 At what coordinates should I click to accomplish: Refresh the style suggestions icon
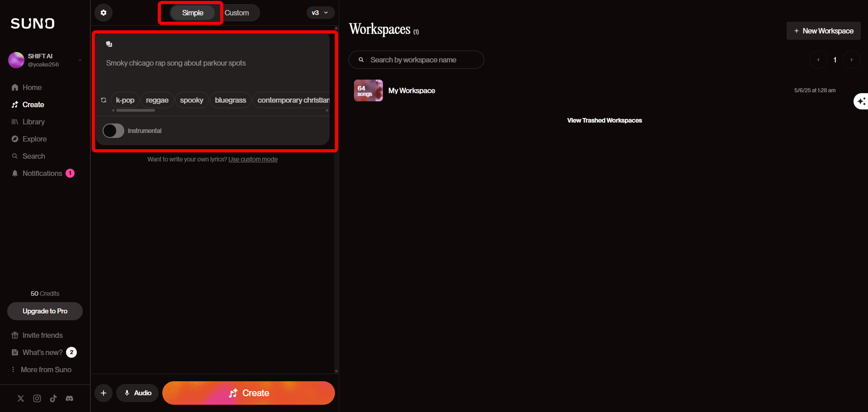coord(104,100)
